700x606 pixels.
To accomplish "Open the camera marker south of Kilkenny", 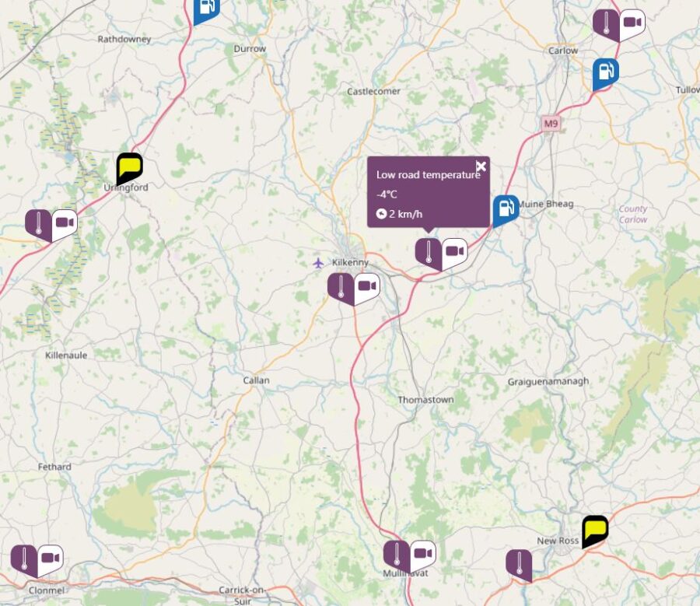I will coord(367,289).
